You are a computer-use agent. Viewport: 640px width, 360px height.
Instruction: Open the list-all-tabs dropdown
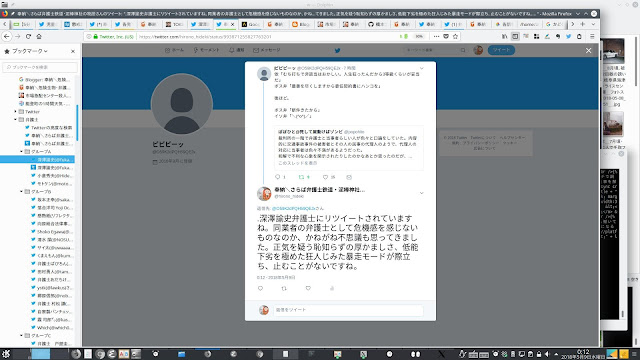[x=593, y=24]
